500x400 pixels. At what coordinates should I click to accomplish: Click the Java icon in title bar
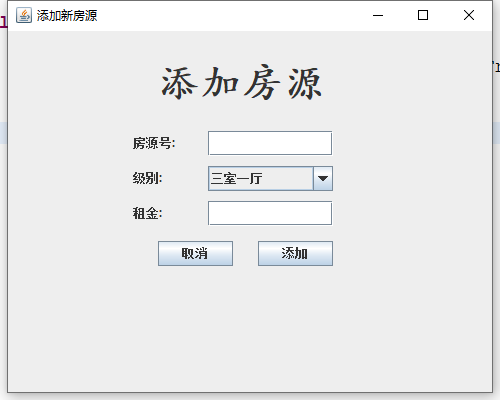click(x=24, y=15)
